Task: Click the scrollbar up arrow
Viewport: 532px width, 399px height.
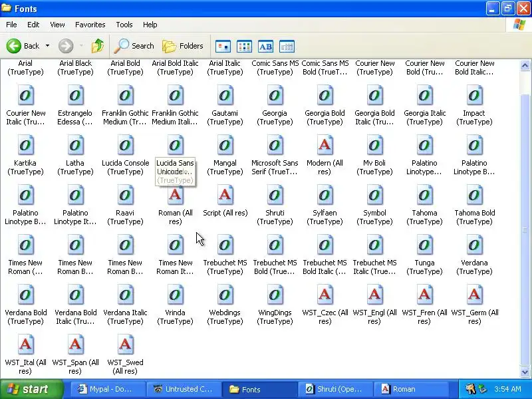Action: point(525,65)
